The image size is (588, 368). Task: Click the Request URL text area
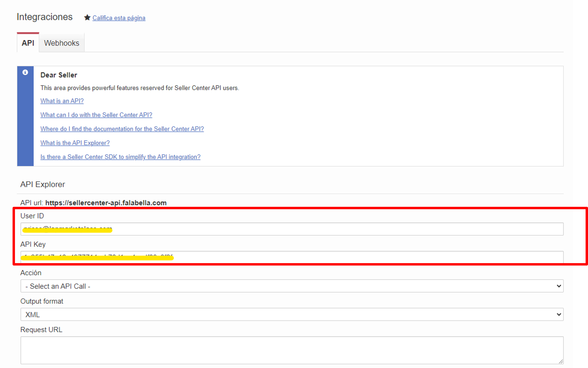[x=292, y=350]
